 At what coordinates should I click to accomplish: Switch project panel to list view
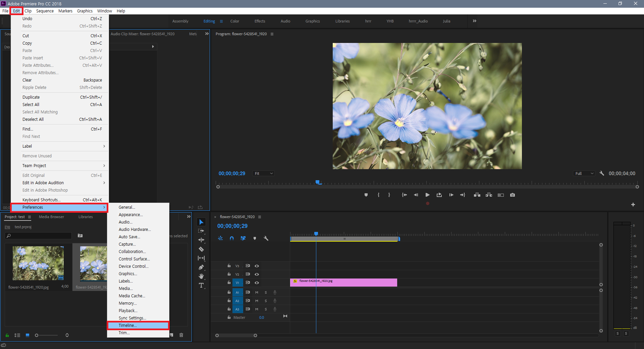[17, 335]
